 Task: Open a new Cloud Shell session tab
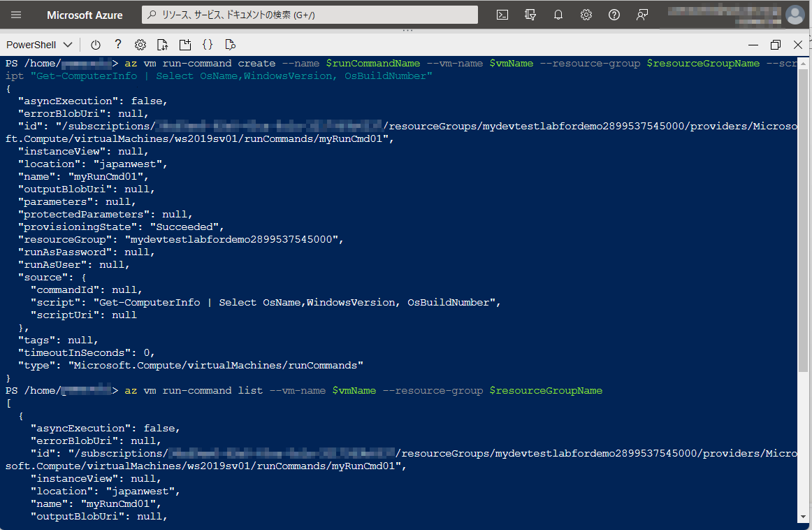click(x=184, y=44)
